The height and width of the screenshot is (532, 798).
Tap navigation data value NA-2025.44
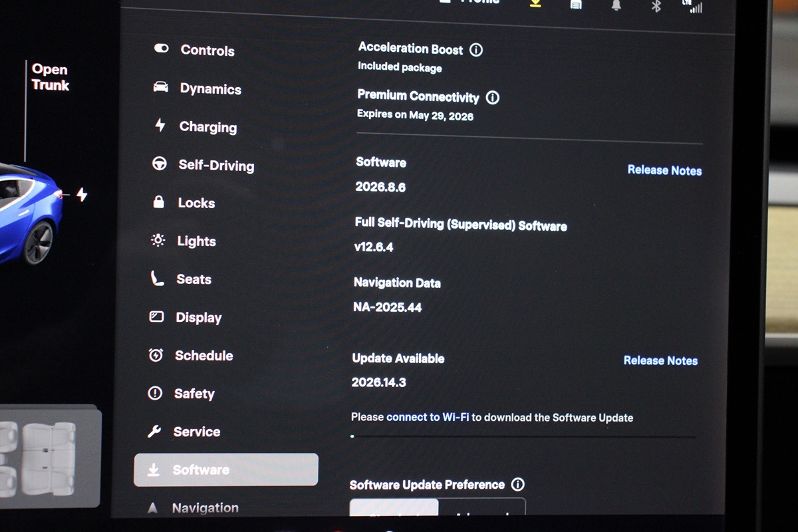(x=387, y=307)
